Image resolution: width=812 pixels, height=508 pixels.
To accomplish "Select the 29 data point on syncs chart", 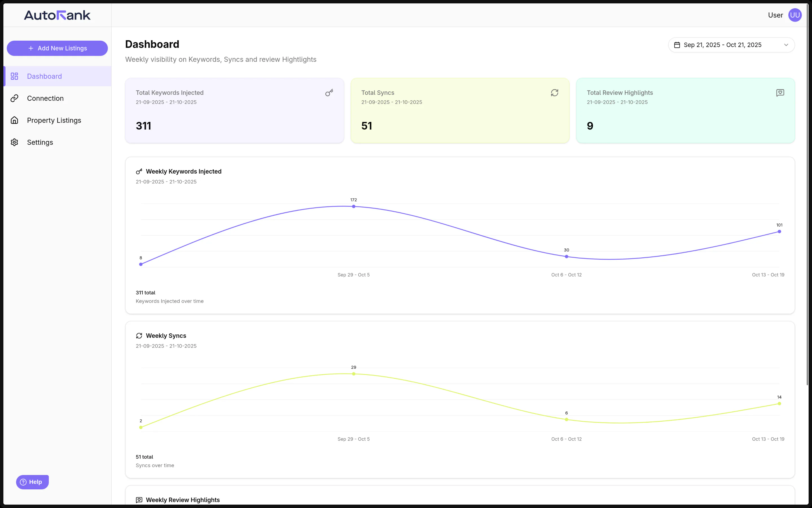I will (x=354, y=374).
